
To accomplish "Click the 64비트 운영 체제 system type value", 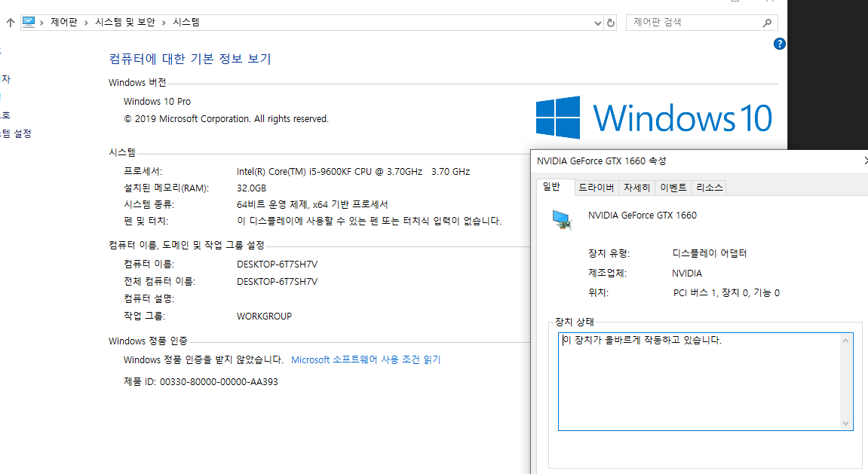I will [312, 205].
